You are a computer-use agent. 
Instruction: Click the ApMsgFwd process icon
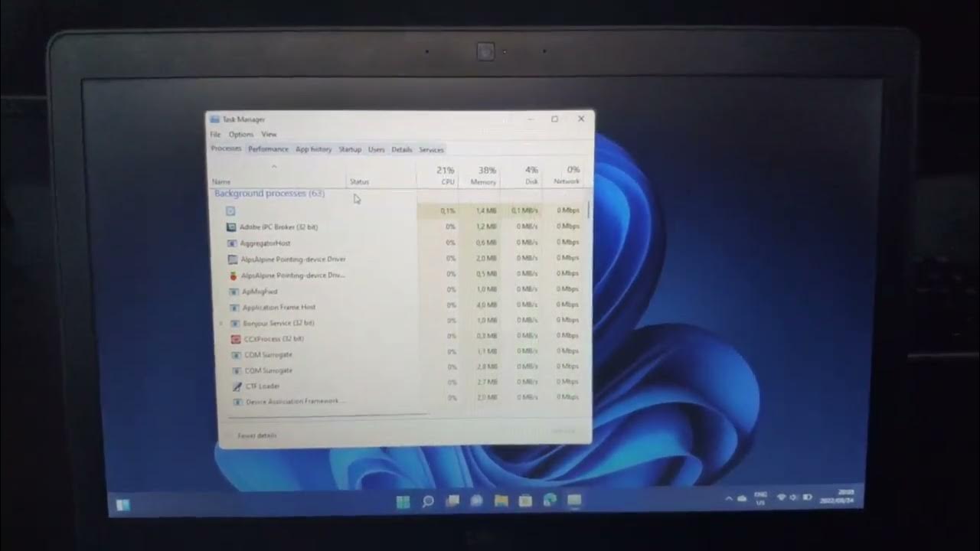point(234,291)
